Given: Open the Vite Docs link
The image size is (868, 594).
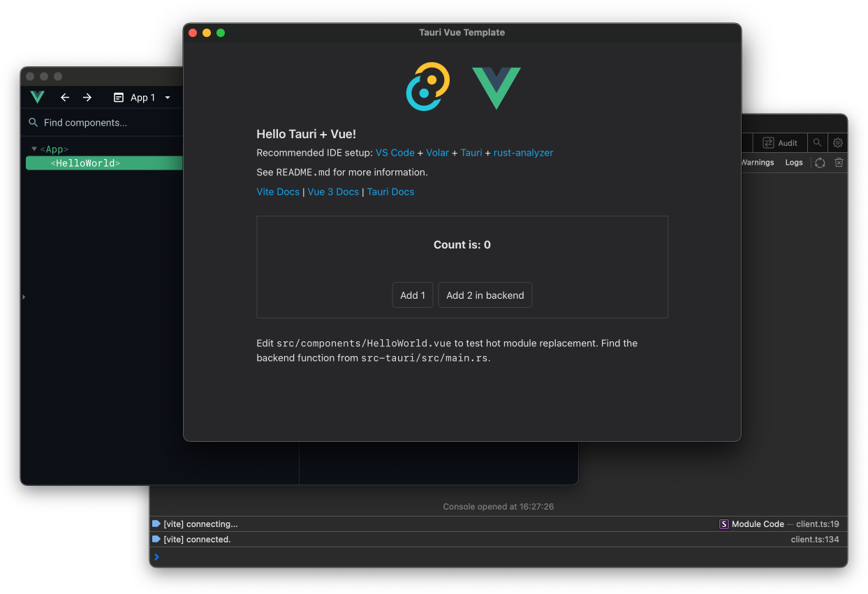Looking at the screenshot, I should click(278, 192).
